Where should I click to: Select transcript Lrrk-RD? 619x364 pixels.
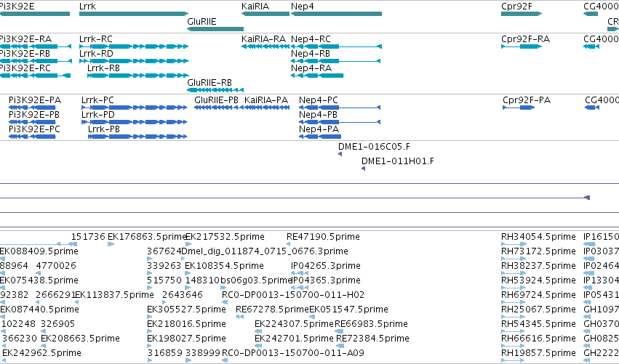click(x=134, y=61)
